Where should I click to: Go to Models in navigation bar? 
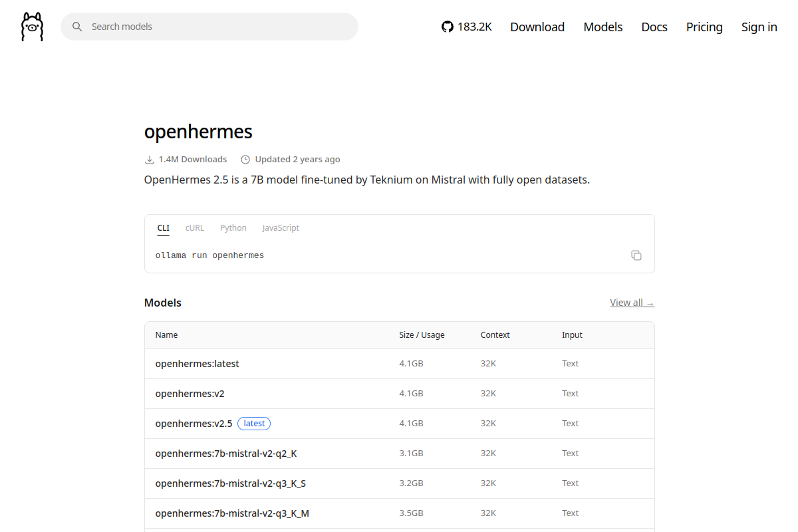[603, 27]
